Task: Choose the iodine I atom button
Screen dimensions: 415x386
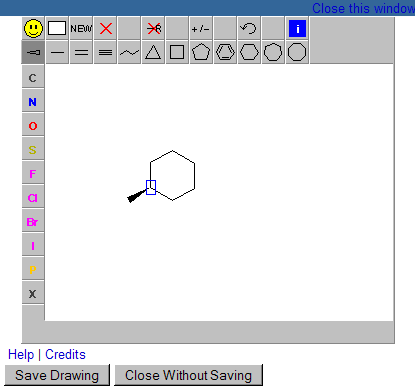Action: click(x=33, y=245)
